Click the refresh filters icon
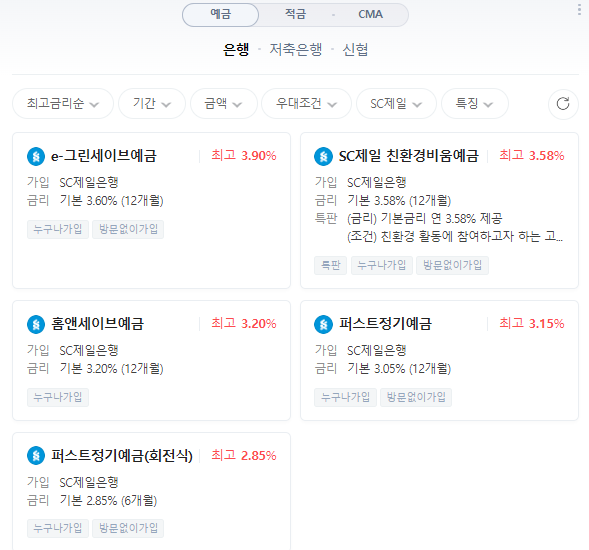589x550 pixels. click(x=563, y=103)
